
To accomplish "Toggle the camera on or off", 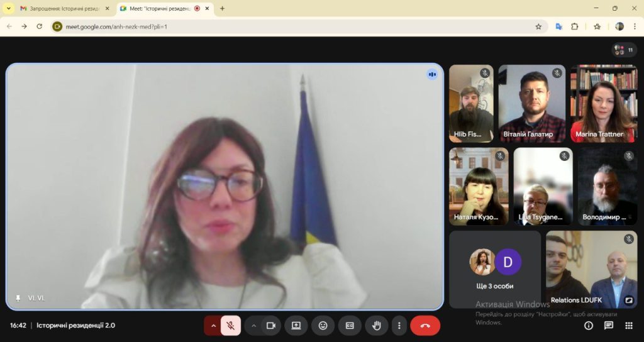I will pyautogui.click(x=271, y=326).
